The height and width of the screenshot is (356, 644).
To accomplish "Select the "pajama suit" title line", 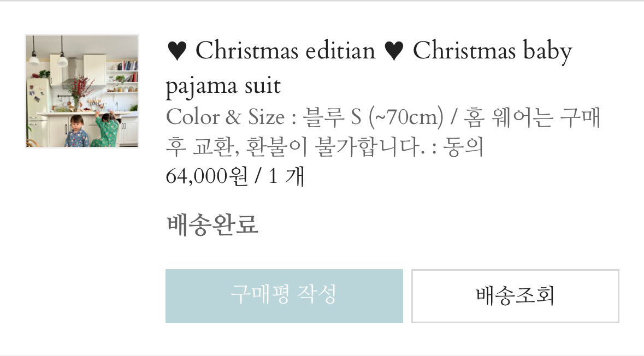I will point(223,86).
